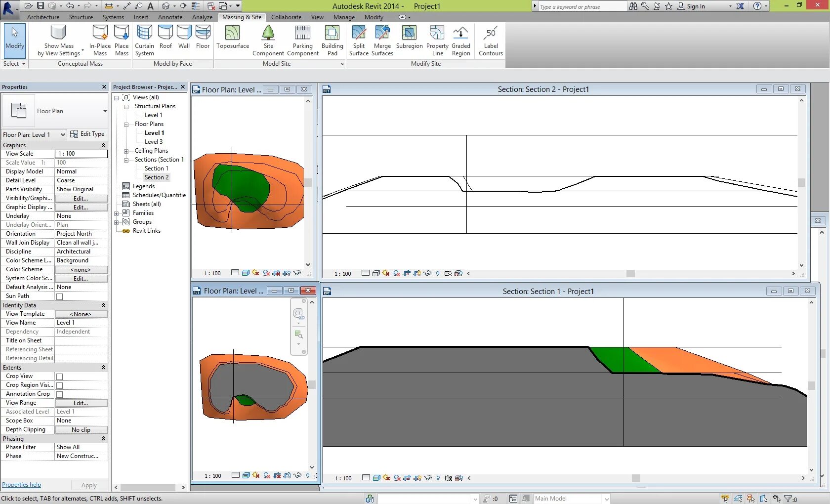
Task: Activate the Subregion tool
Action: pos(409,38)
